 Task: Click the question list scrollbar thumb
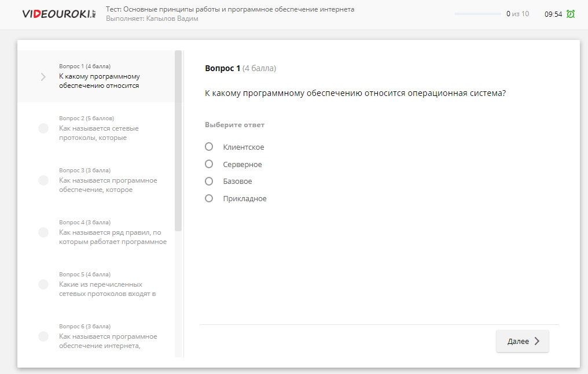click(178, 141)
